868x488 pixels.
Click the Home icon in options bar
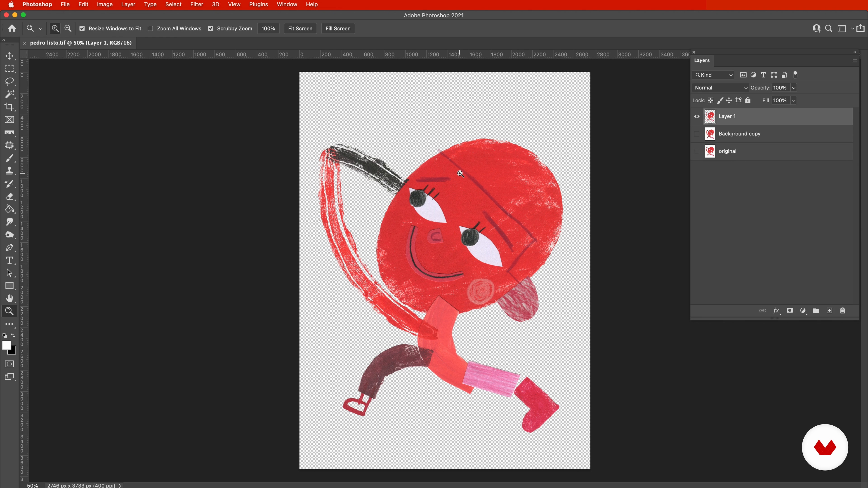(x=12, y=28)
